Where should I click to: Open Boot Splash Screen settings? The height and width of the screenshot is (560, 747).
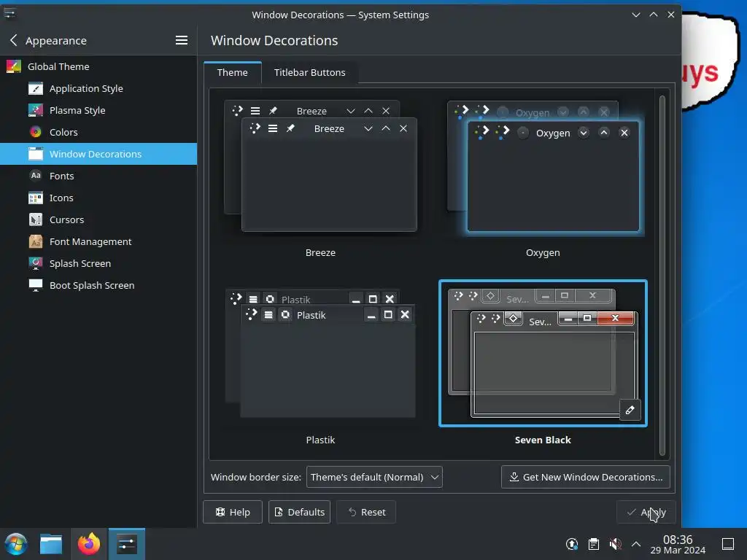[98, 286]
